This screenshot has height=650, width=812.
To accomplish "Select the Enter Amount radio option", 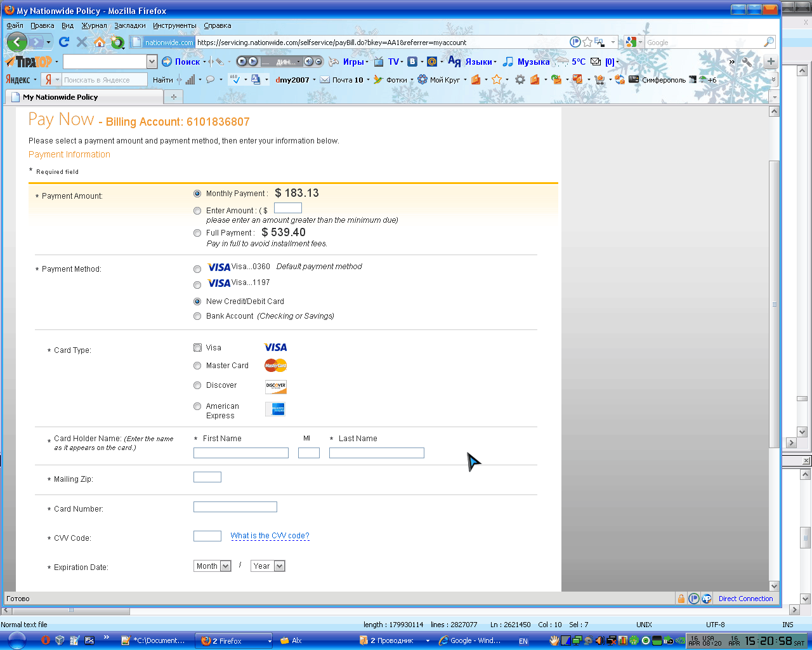I will (x=197, y=211).
